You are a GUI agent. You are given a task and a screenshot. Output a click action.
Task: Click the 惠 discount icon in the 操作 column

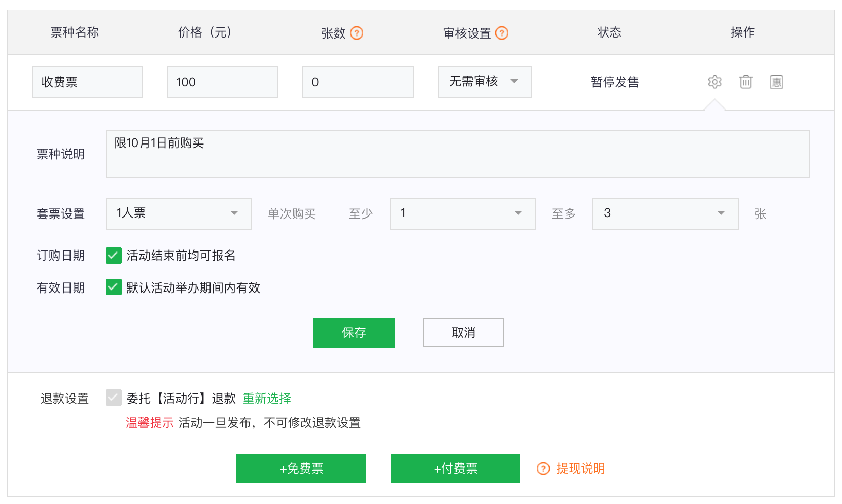point(776,82)
